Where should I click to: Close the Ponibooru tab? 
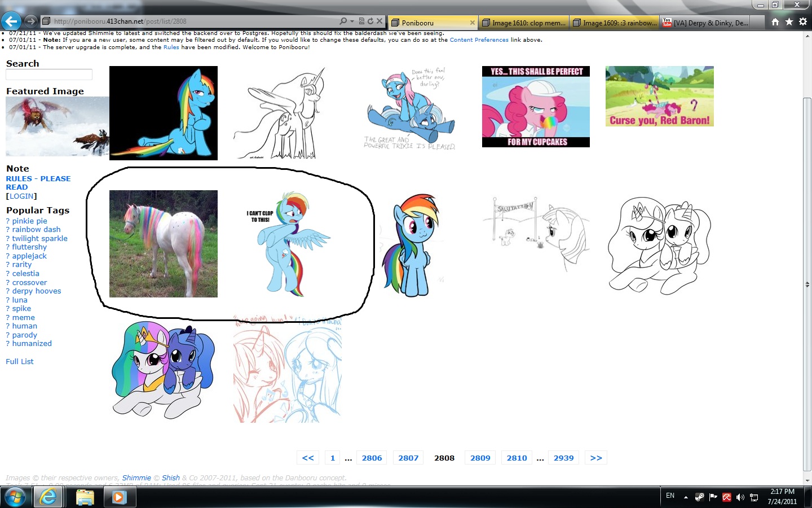(473, 23)
